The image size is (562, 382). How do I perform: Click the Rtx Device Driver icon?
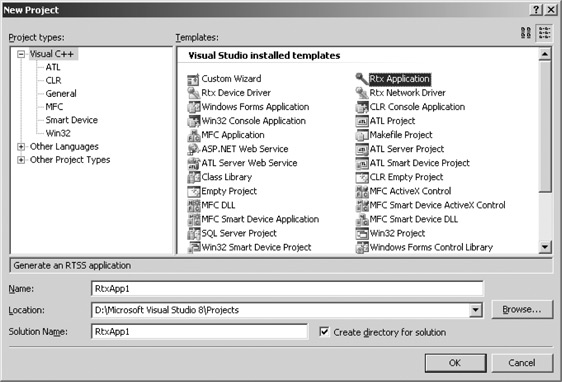[193, 93]
